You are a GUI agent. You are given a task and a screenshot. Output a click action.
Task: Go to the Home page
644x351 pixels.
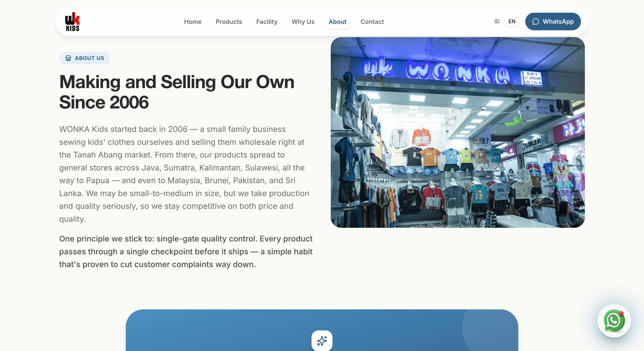pyautogui.click(x=193, y=22)
